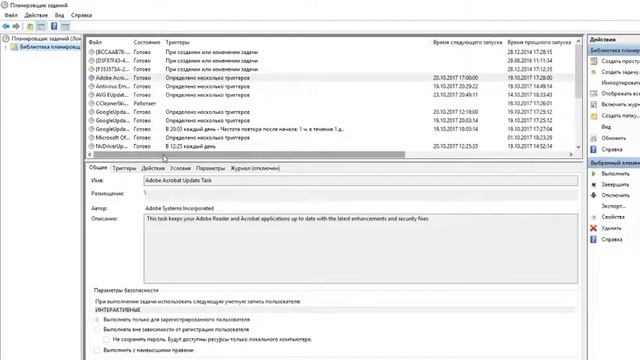Switch to the Общие tab
The width and height of the screenshot is (640, 360).
point(98,168)
